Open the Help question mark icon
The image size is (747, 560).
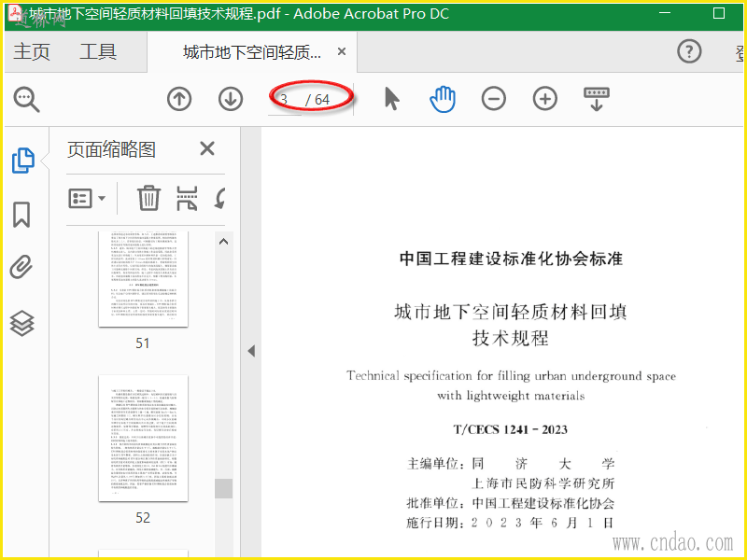click(x=689, y=51)
